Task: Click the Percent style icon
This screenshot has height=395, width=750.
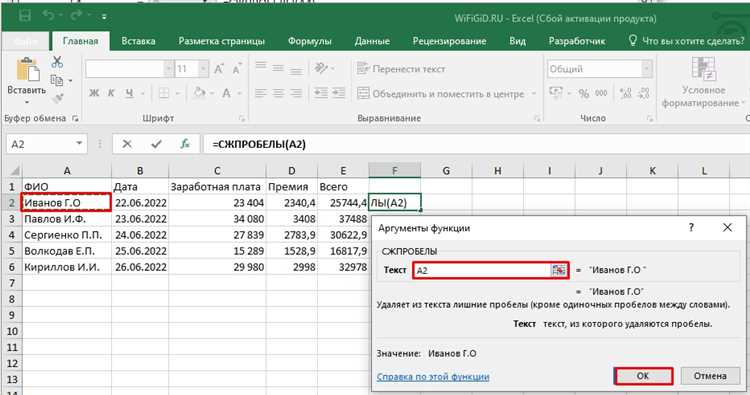Action: click(x=584, y=93)
